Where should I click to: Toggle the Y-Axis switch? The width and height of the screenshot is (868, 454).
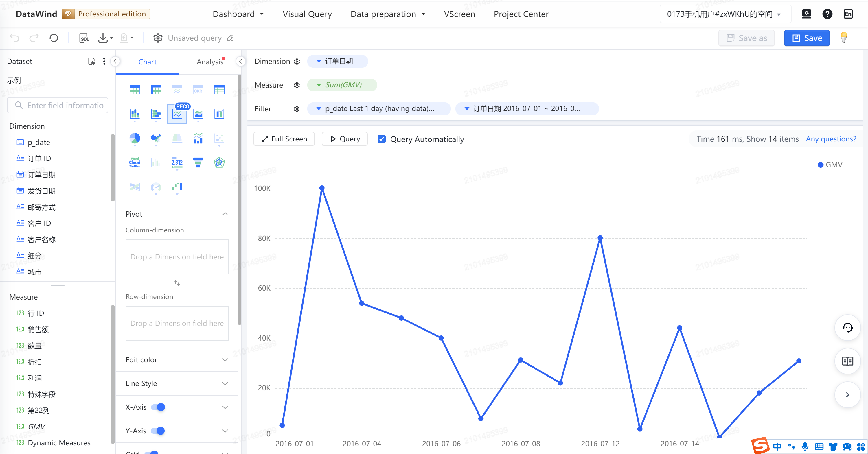[x=158, y=431]
